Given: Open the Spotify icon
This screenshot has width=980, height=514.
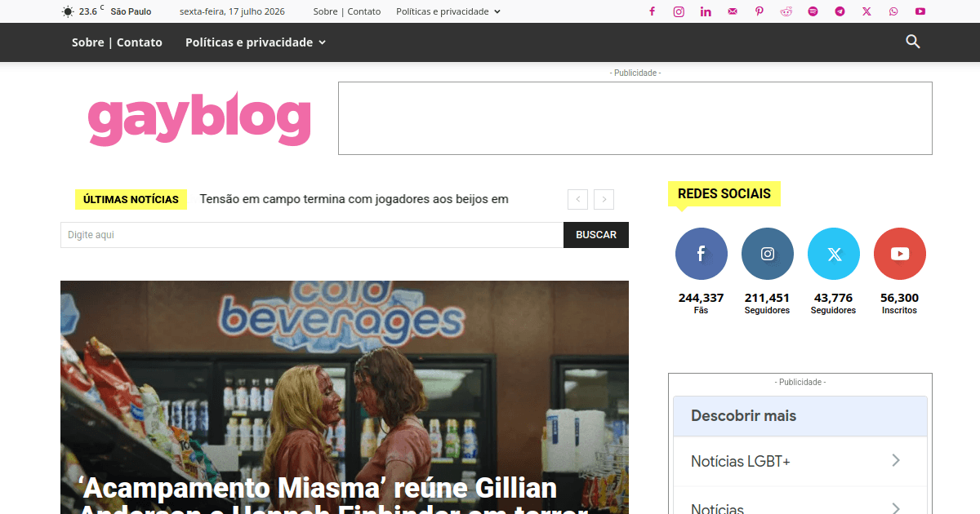Looking at the screenshot, I should pos(813,11).
